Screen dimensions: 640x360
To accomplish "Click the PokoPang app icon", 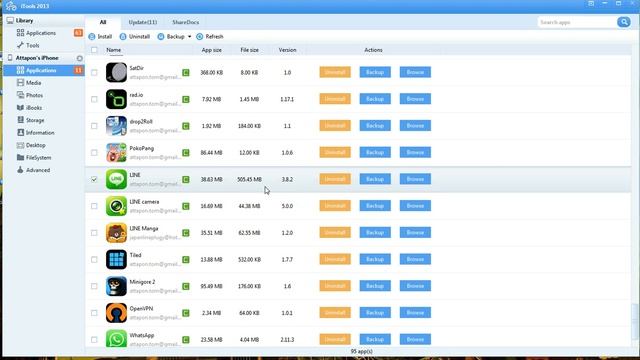I will coord(116,153).
